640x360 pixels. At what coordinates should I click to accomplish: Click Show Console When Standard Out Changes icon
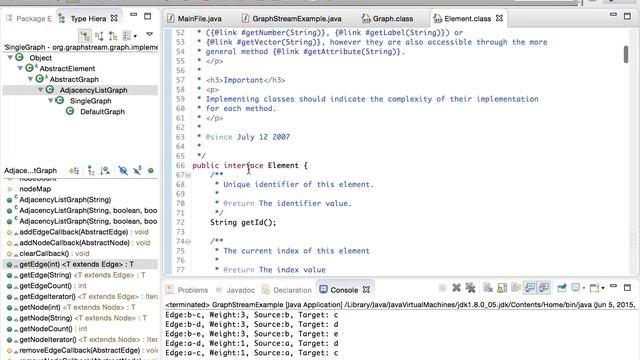(530, 288)
